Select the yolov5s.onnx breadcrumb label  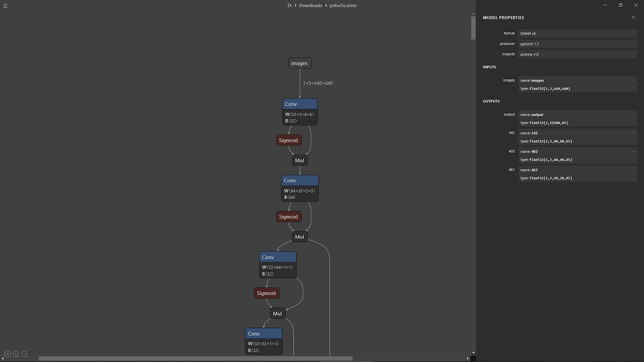click(x=343, y=5)
